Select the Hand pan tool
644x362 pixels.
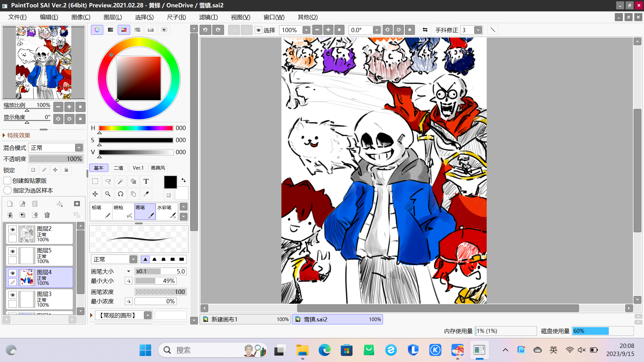coord(133,194)
